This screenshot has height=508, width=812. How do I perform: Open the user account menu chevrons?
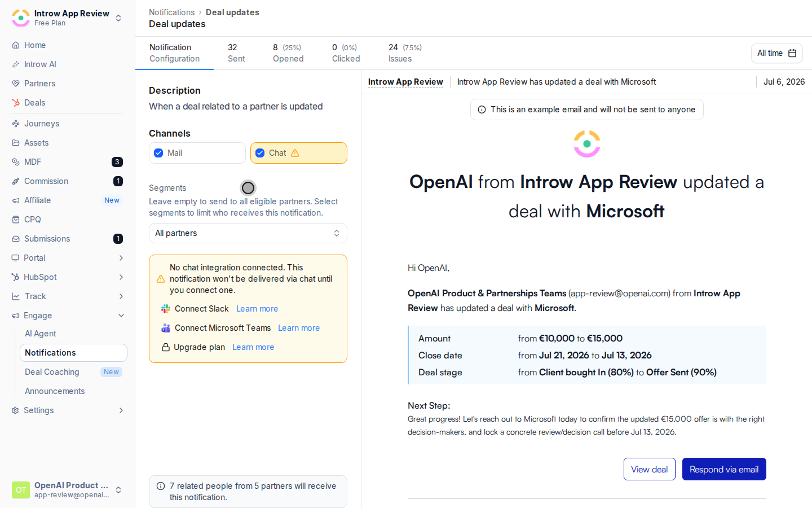[118, 490]
